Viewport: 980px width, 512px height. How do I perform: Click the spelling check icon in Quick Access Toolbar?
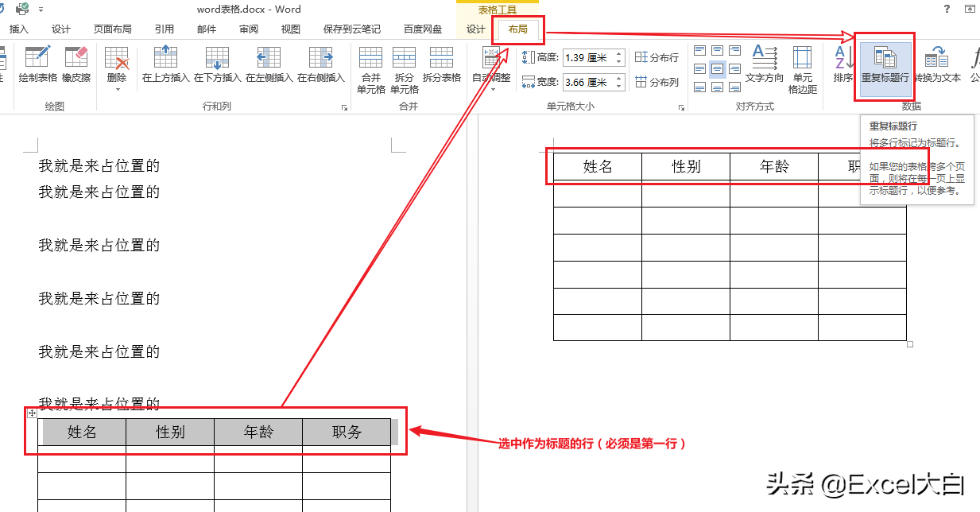22,9
